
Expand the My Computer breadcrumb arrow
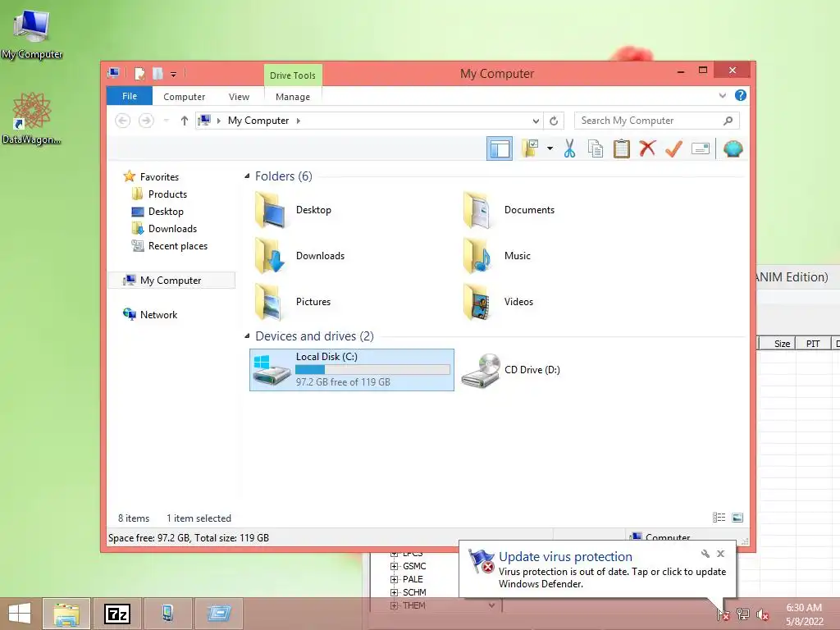[x=299, y=121]
